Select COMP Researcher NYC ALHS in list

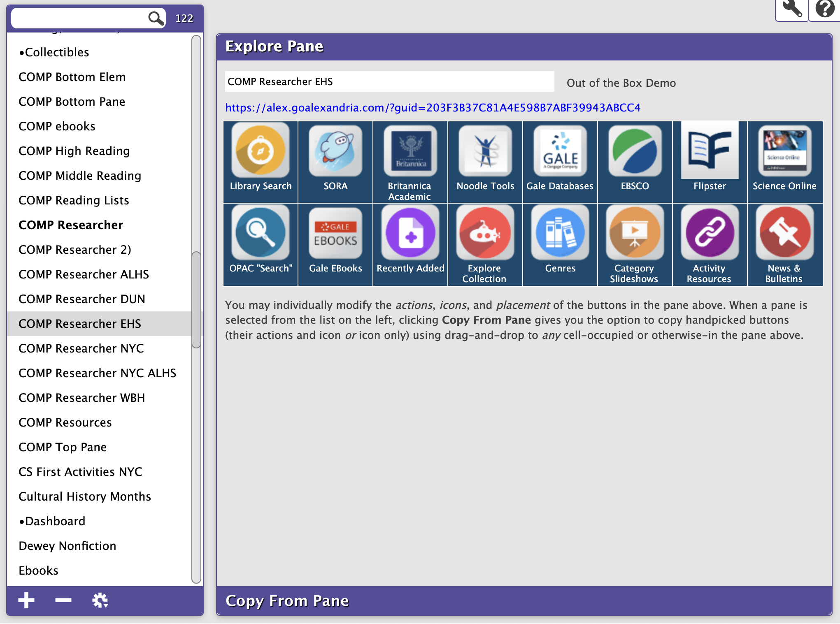pos(99,373)
